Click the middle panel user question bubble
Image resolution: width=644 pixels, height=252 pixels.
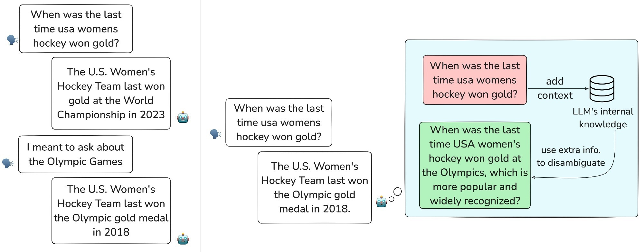[279, 122]
